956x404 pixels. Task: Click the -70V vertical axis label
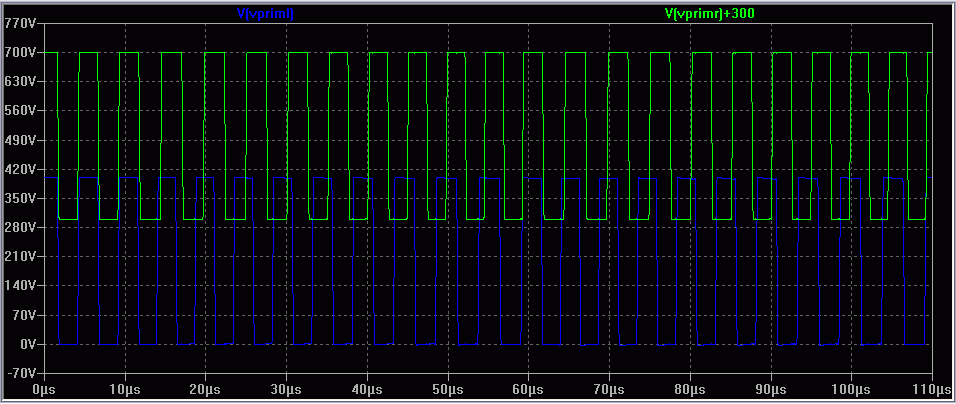tap(21, 373)
